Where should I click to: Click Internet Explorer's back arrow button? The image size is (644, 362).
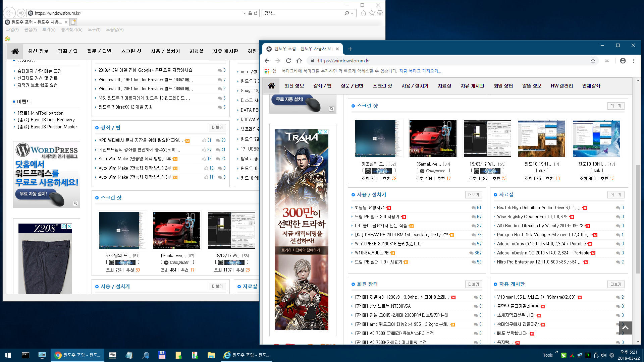tap(9, 13)
